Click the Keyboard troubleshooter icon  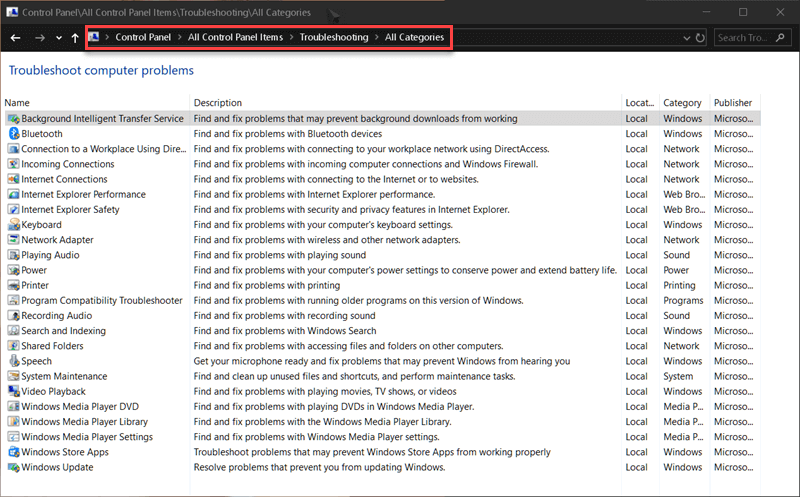(14, 225)
